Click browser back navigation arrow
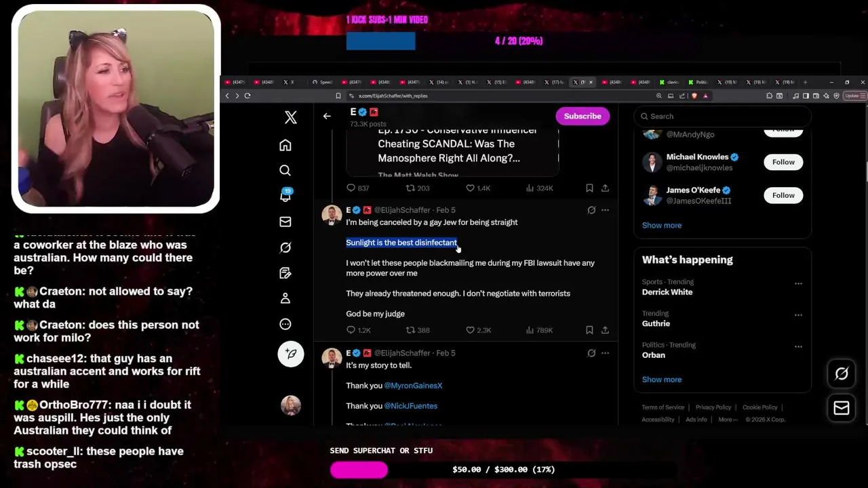The height and width of the screenshot is (488, 868). pos(227,96)
